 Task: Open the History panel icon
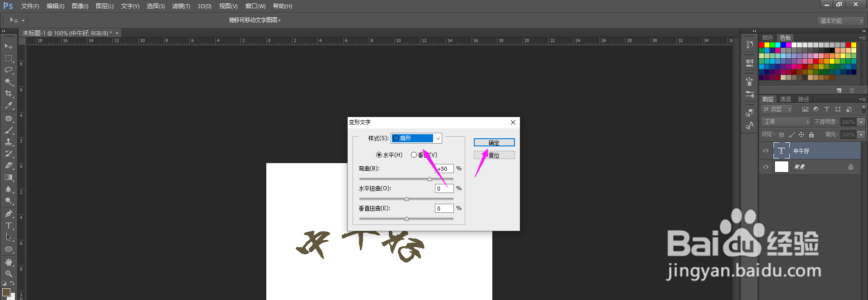[x=750, y=44]
